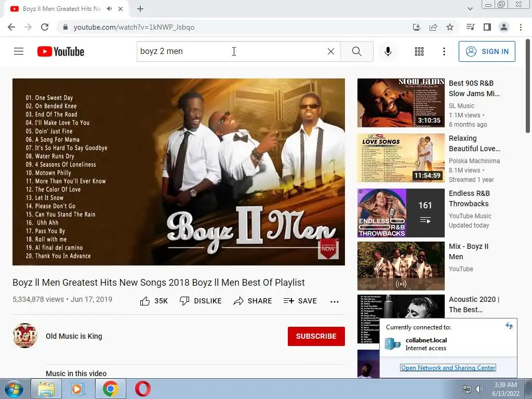Toggle the Chrome side panel icon
The width and height of the screenshot is (532, 399).
(x=487, y=27)
